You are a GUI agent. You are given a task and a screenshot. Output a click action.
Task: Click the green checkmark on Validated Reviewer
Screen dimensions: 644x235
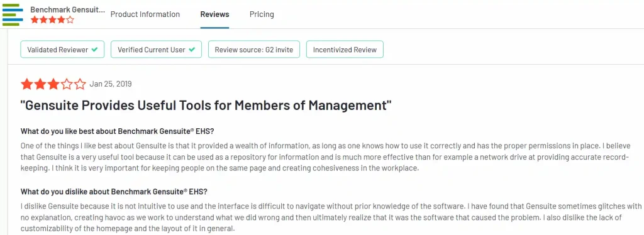(94, 50)
